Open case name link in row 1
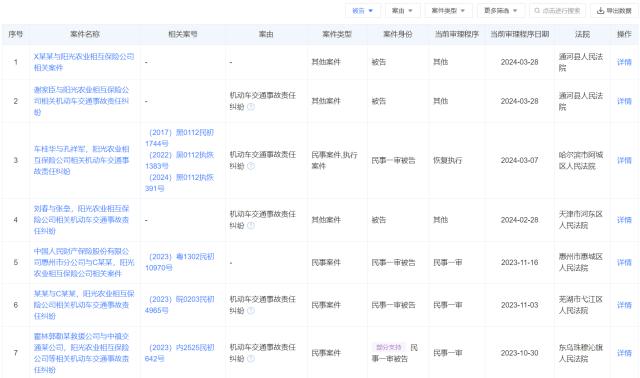Image resolution: width=640 pixels, height=378 pixels. pyautogui.click(x=84, y=62)
